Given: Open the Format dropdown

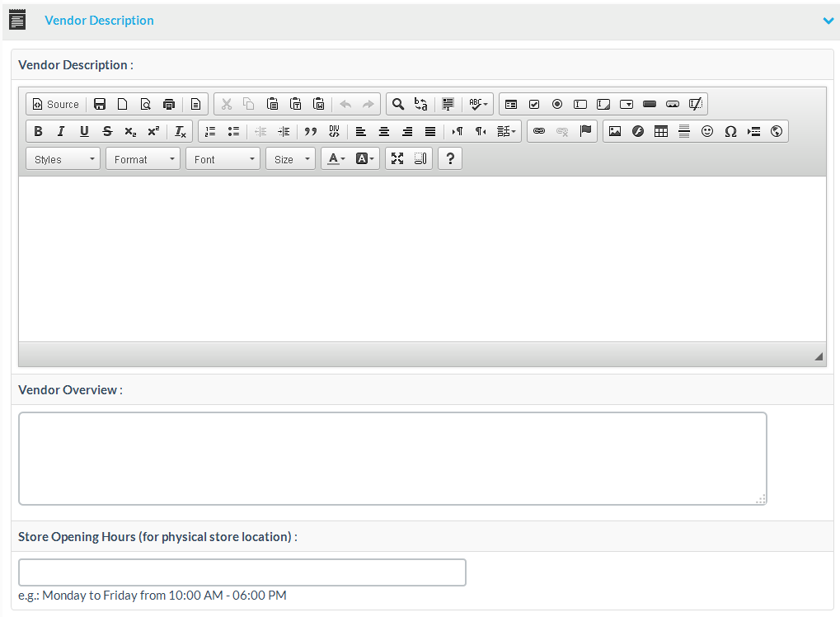Looking at the screenshot, I should pos(143,159).
